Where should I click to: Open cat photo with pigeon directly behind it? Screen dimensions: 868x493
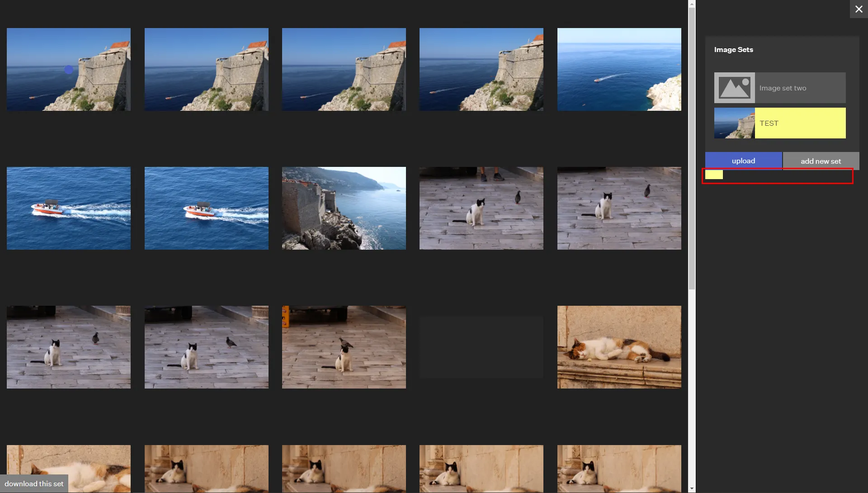(344, 347)
